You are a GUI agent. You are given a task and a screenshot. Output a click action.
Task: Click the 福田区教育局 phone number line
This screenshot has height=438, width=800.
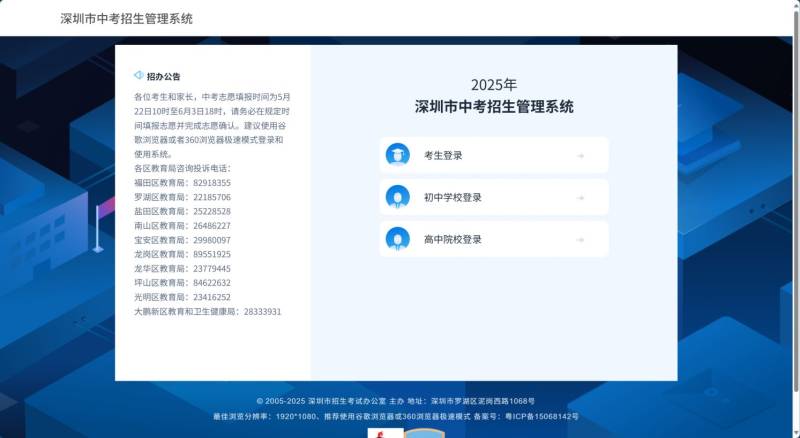tap(182, 183)
